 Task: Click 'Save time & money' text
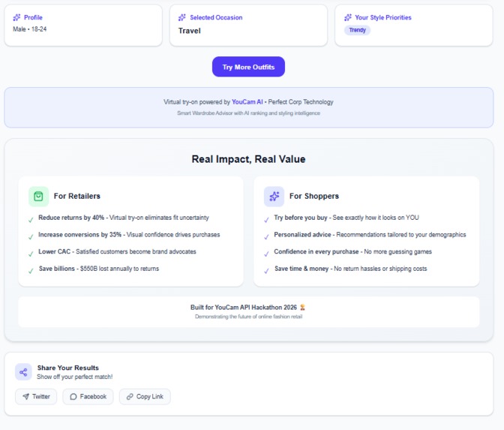(301, 269)
